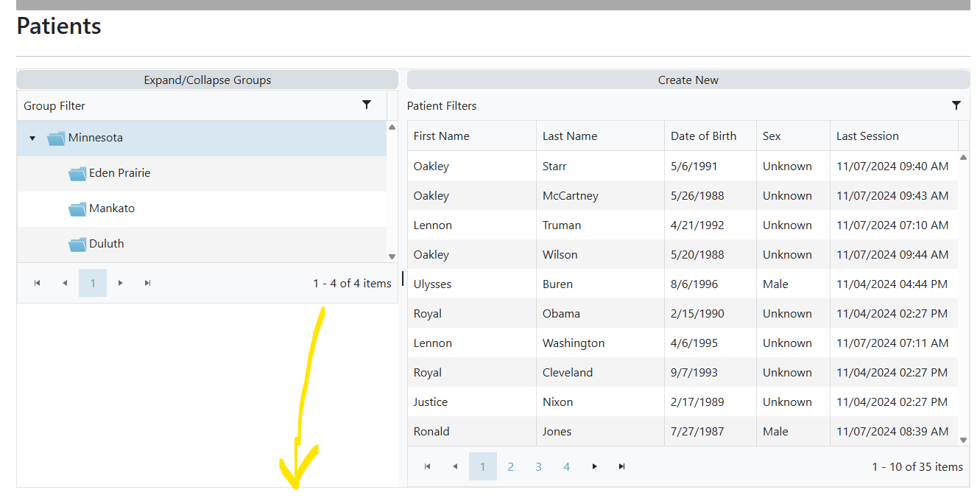980x501 pixels.
Task: Sort by Last Name column header
Action: (x=570, y=136)
